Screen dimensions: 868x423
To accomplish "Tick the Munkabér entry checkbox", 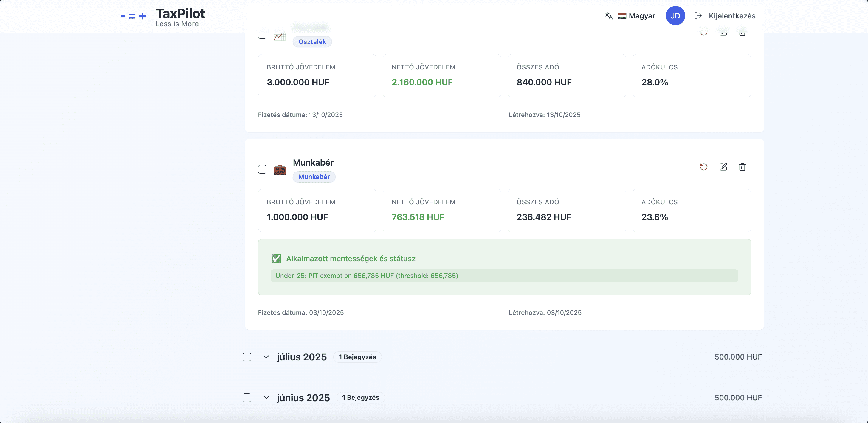I will tap(262, 169).
